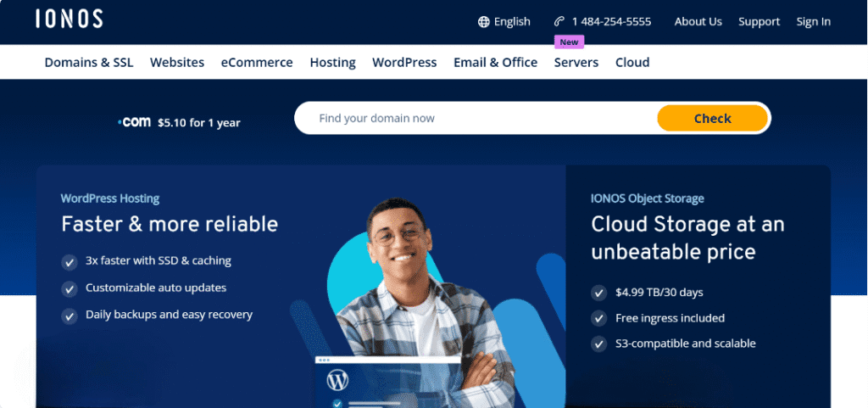Viewport: 868px width, 408px height.
Task: Click the yellow Check button
Action: tap(712, 119)
